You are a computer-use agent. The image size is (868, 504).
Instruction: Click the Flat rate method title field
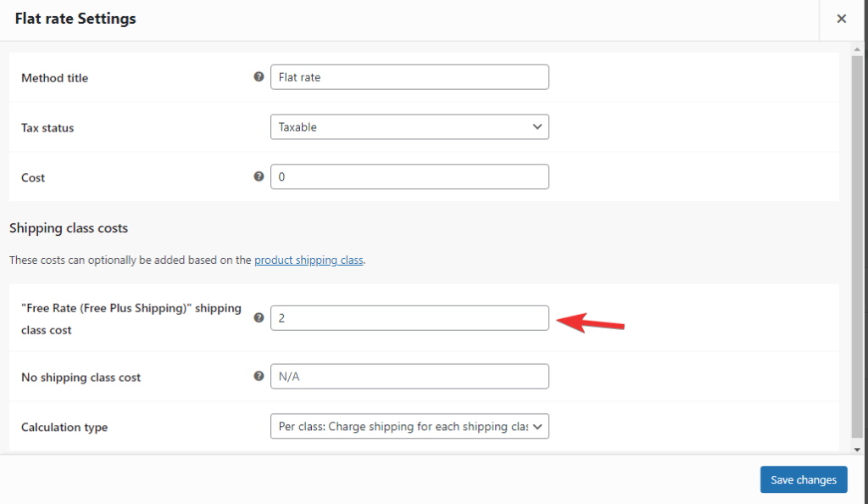pyautogui.click(x=409, y=77)
